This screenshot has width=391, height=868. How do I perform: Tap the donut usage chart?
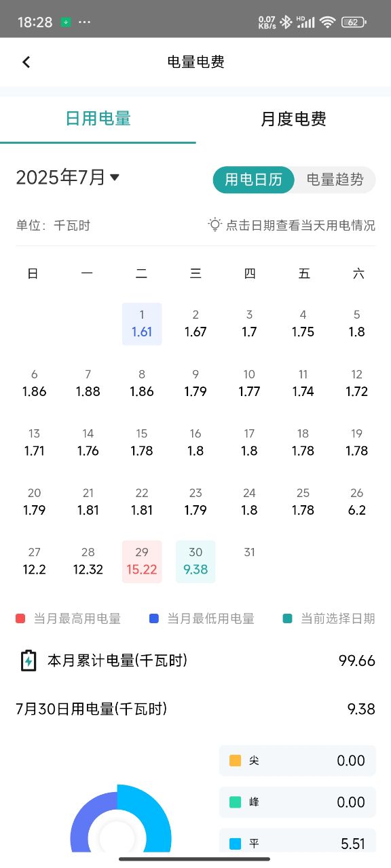coord(121,819)
